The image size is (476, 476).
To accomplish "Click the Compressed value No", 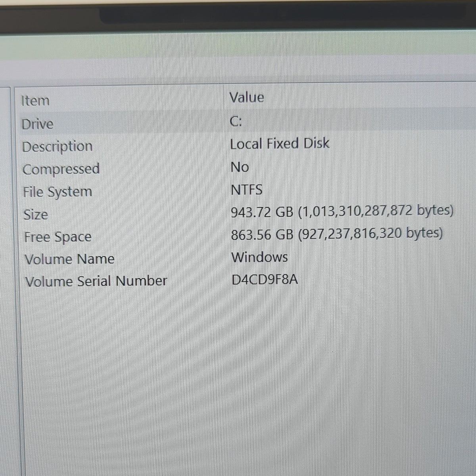I will tap(240, 167).
